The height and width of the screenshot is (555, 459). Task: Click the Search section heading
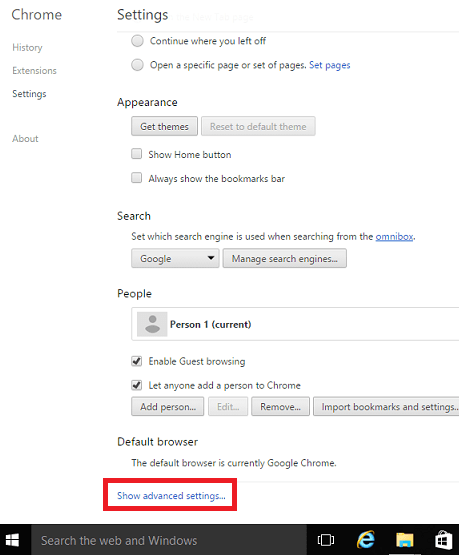(134, 216)
